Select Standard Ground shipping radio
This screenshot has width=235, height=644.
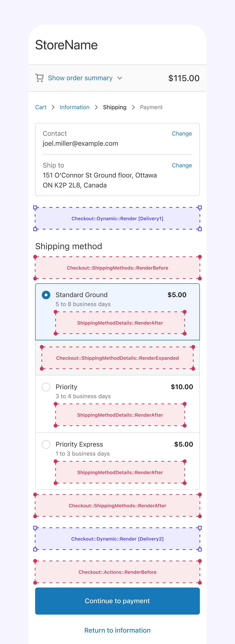(x=46, y=295)
